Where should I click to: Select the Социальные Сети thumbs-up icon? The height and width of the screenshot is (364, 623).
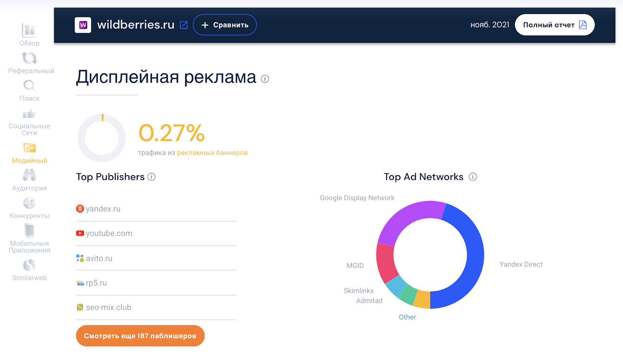(x=29, y=114)
